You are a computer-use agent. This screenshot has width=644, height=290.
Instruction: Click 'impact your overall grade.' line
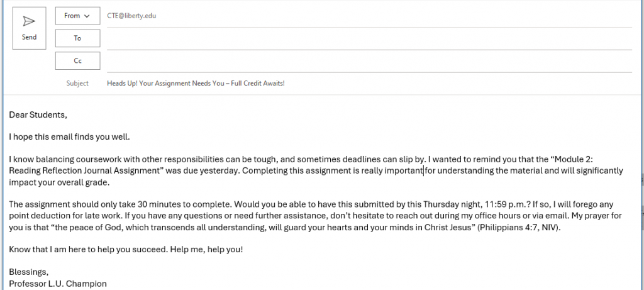(59, 183)
